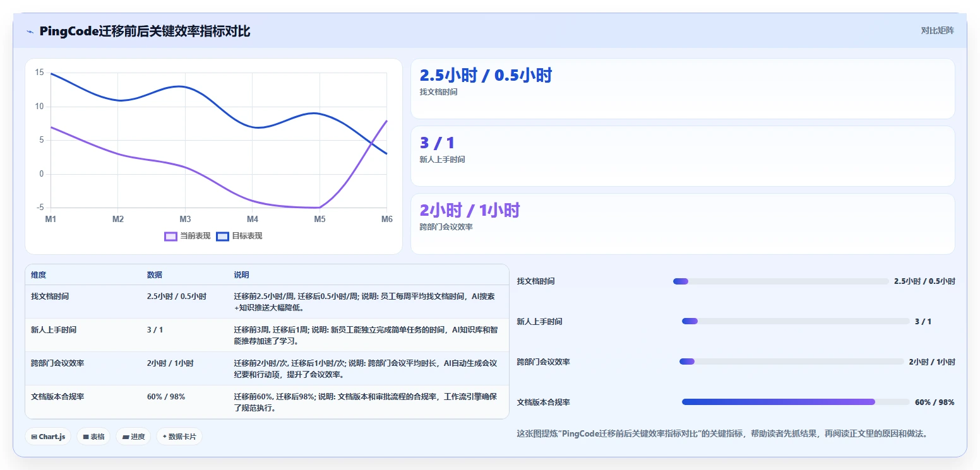Click the 15 y-axis tick label

pos(39,73)
